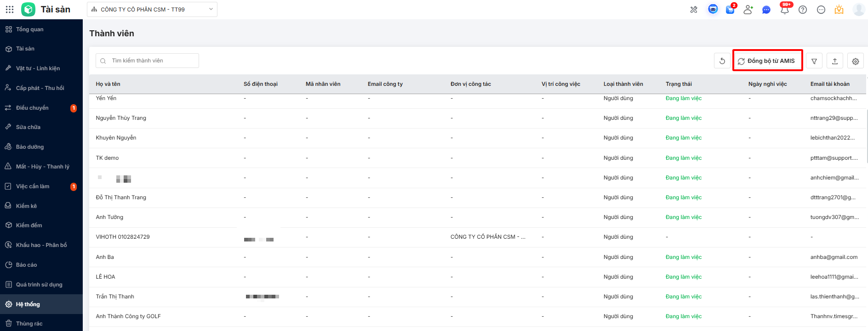Image resolution: width=868 pixels, height=331 pixels.
Task: Click the export upload icon
Action: [834, 61]
